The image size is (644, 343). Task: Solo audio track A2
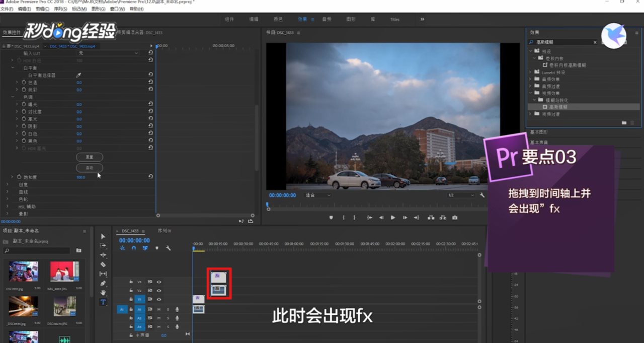tap(168, 318)
